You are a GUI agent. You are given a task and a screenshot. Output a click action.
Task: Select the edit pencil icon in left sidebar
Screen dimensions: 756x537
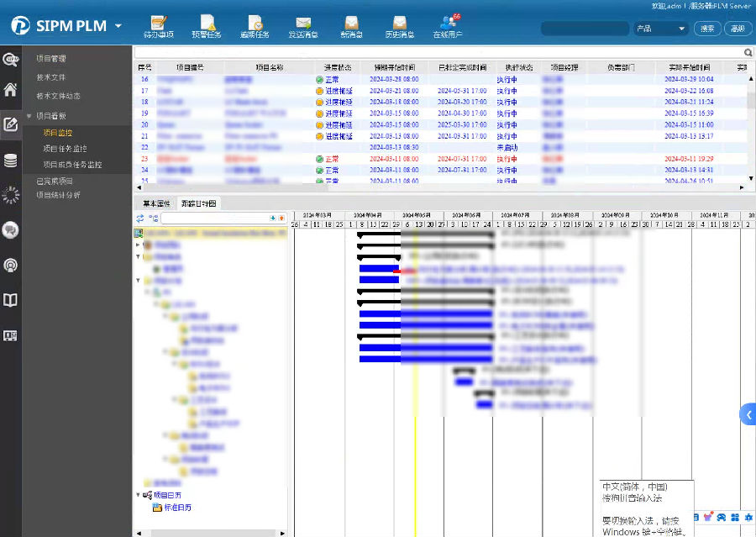(x=11, y=124)
